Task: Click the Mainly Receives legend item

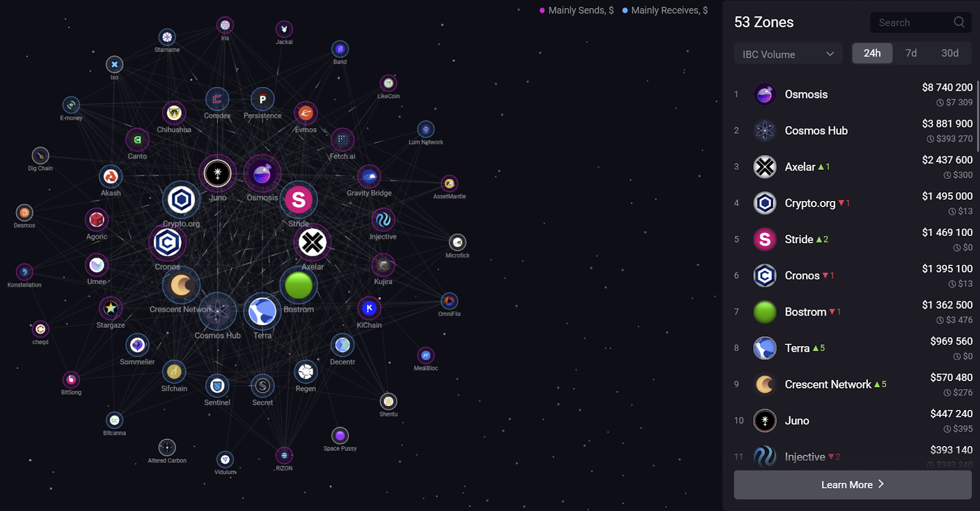Action: coord(665,10)
